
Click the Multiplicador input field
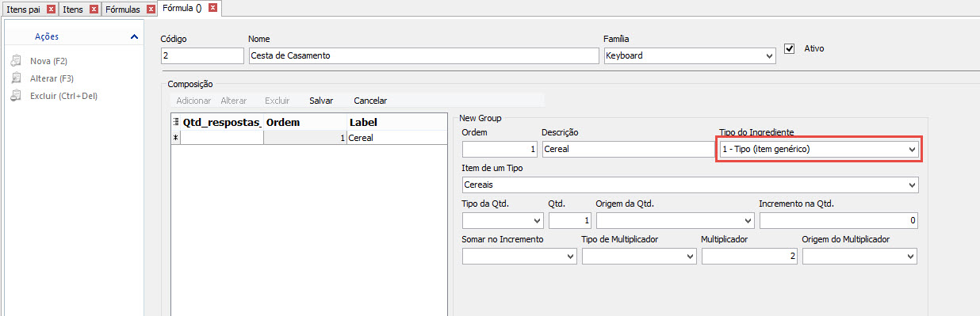point(749,257)
